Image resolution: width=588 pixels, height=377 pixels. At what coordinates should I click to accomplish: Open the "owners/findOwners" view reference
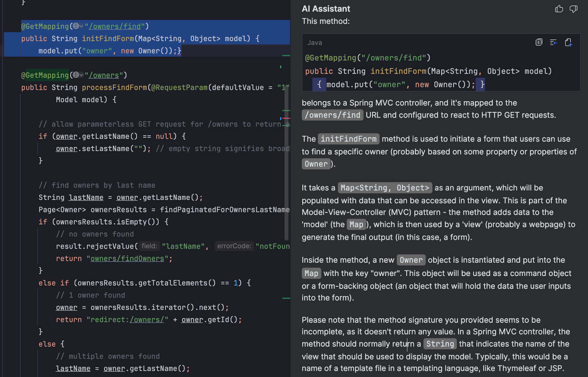[x=127, y=258]
